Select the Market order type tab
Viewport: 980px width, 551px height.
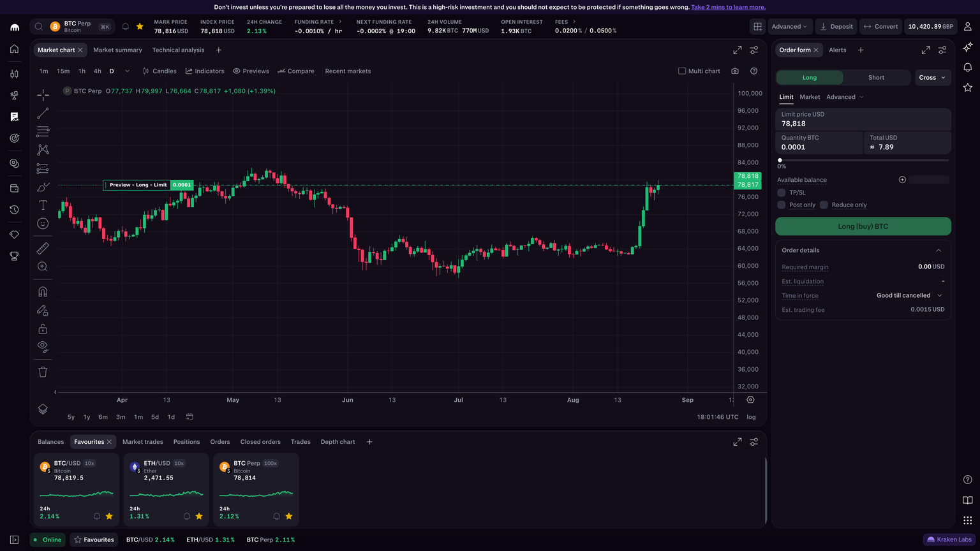tap(810, 97)
